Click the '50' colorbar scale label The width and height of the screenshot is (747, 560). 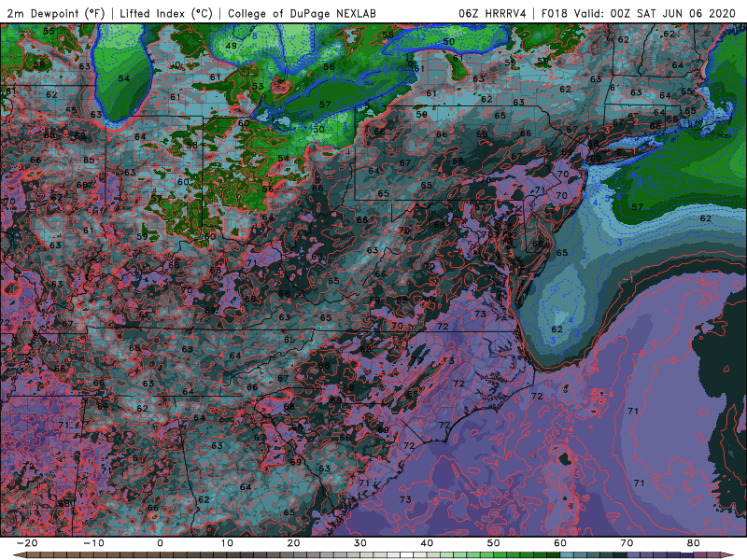coord(494,543)
